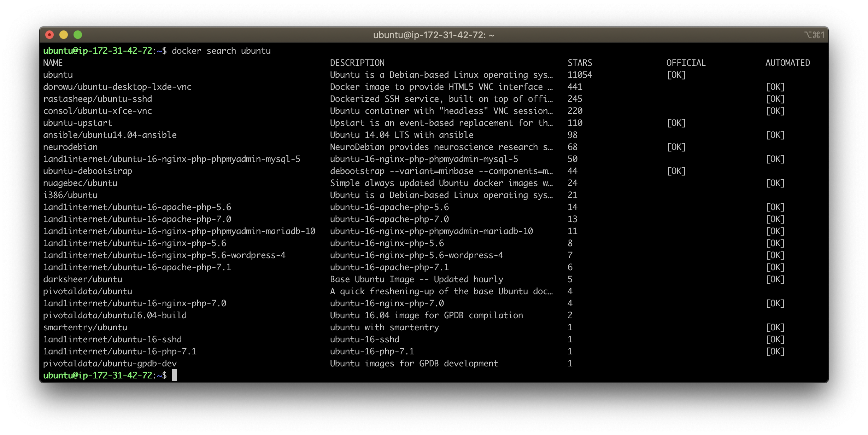Viewport: 868px width, 435px height.
Task: Click the NAME column header
Action: (53, 63)
